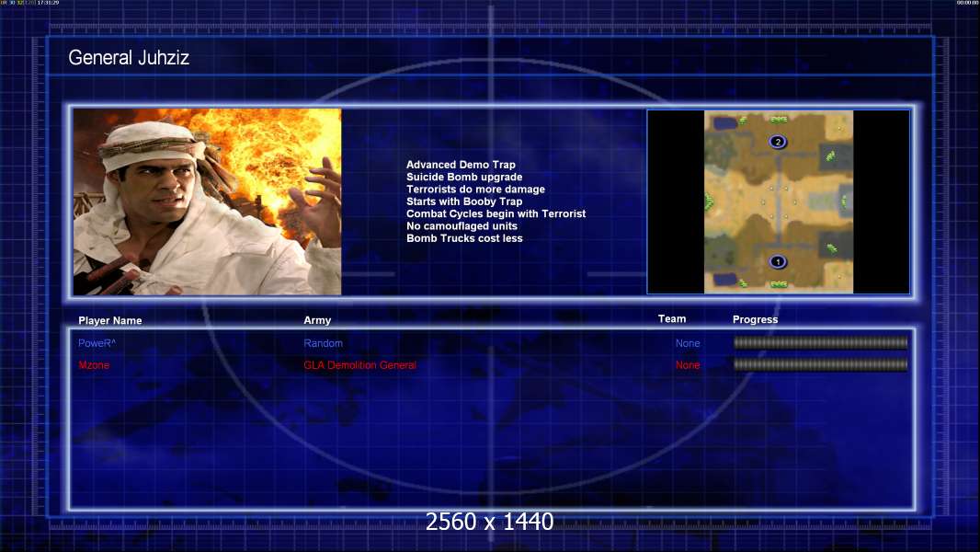This screenshot has height=552, width=980.
Task: Click the Bomb Trucks cost less line
Action: tap(464, 238)
